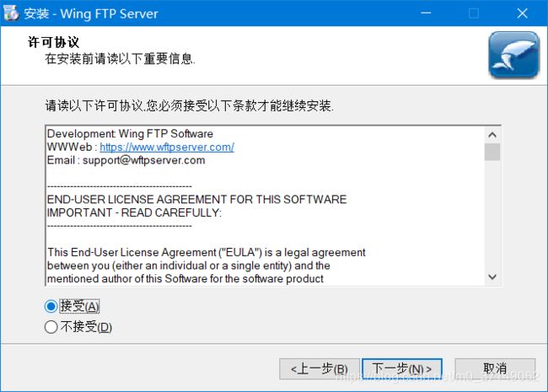Viewport: 548px width, 392px height.
Task: Cancel installation with the 取消 button
Action: pyautogui.click(x=495, y=368)
